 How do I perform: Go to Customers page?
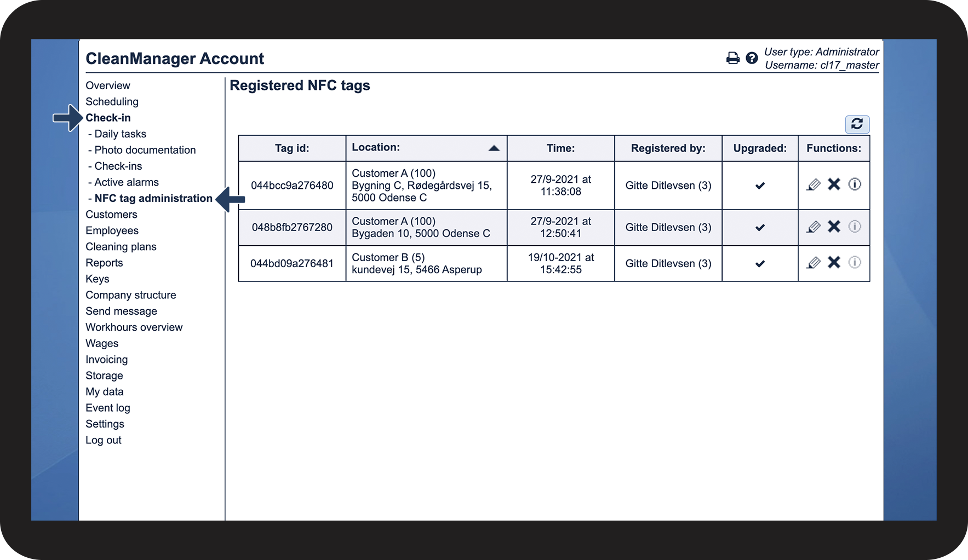[x=111, y=215]
